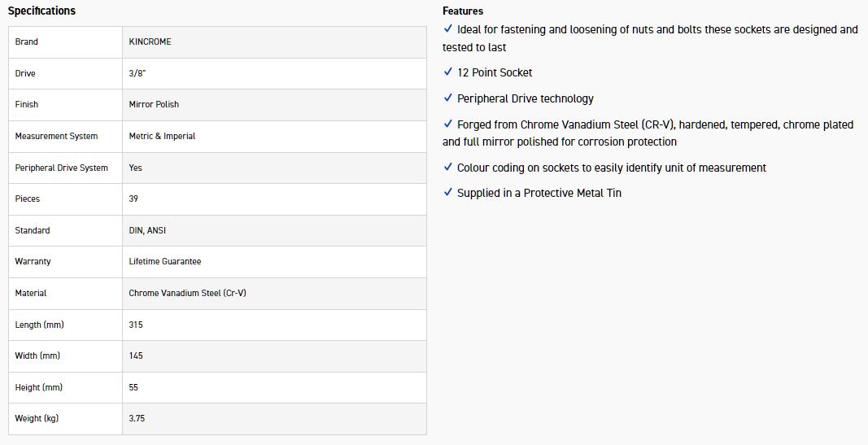Select the KINCROME brand value
Screen dimensions: 868x445
pos(150,41)
